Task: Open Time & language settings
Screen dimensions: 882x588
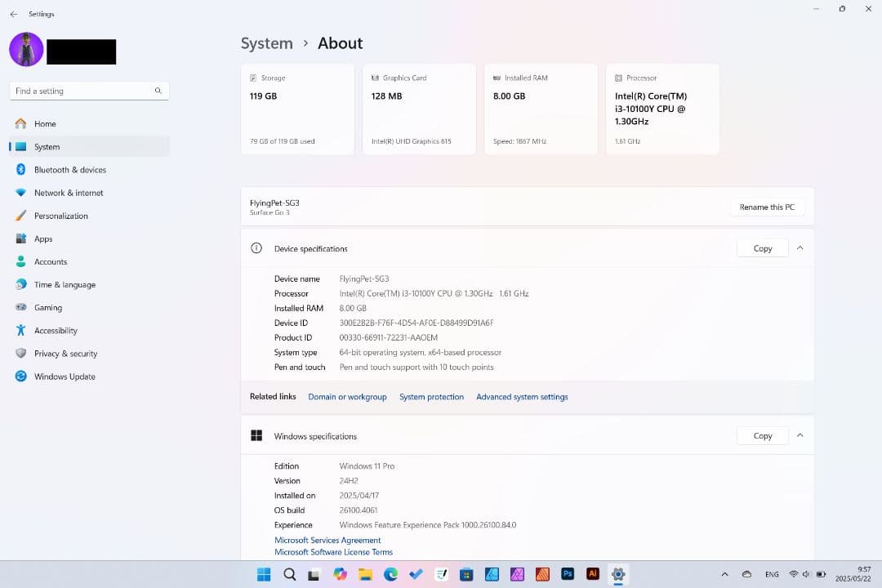Action: point(89,285)
